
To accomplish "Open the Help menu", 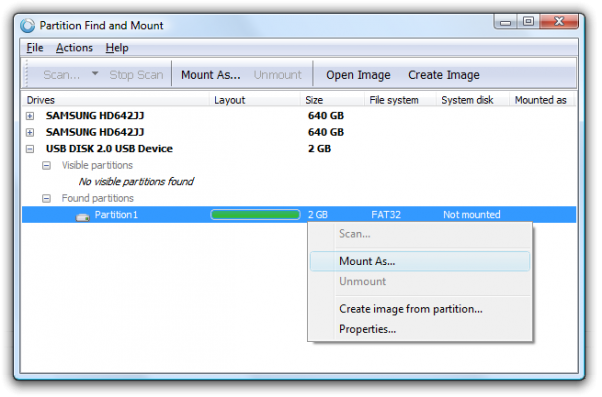I will point(117,48).
